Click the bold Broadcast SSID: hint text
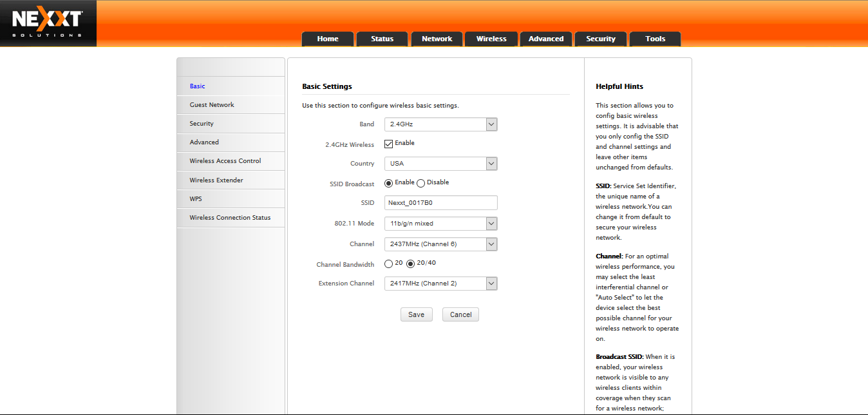Screen dimensions: 868x415 [620, 357]
